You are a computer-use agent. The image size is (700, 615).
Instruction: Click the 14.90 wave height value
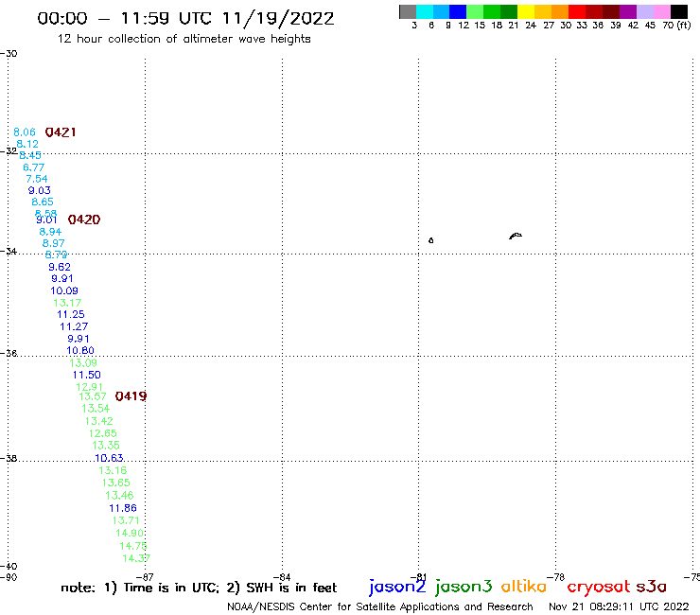pyautogui.click(x=130, y=534)
